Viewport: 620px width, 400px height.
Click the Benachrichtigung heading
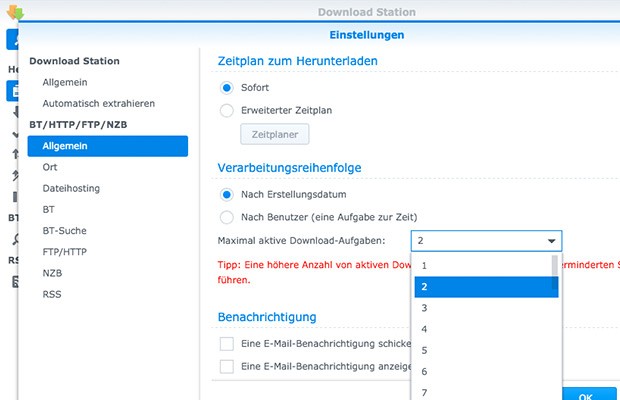pyautogui.click(x=267, y=317)
